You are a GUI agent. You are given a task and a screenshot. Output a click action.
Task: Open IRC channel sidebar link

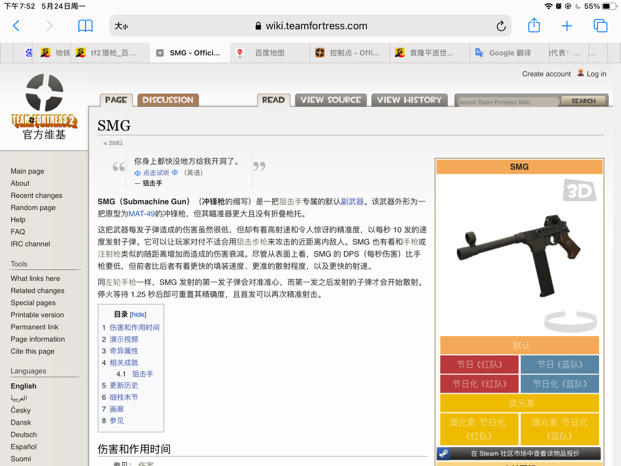click(30, 244)
